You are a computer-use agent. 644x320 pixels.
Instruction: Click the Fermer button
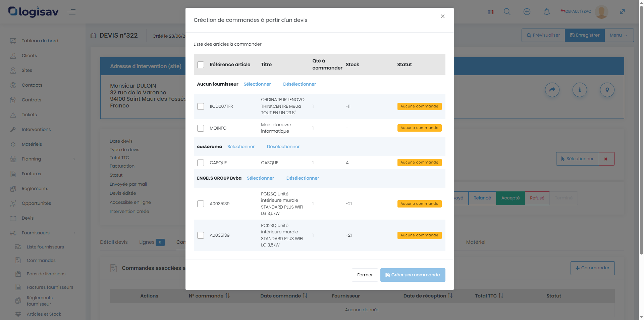tap(365, 275)
